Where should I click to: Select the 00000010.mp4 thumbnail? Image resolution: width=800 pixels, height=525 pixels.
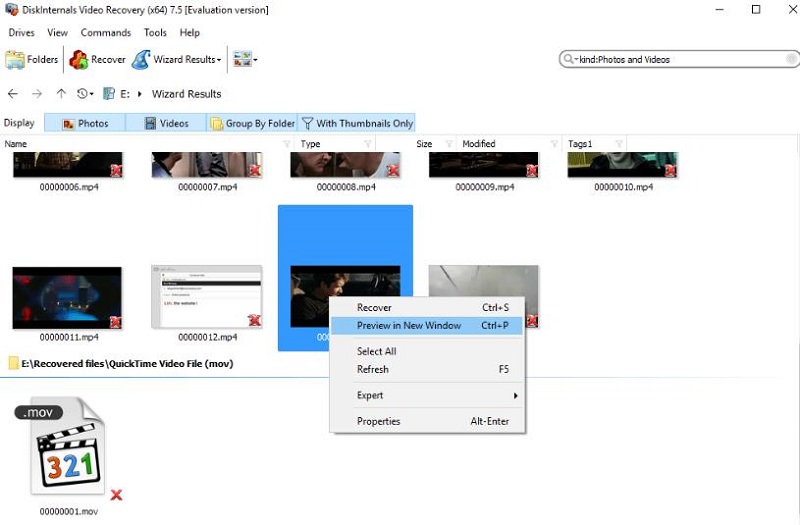coord(622,164)
